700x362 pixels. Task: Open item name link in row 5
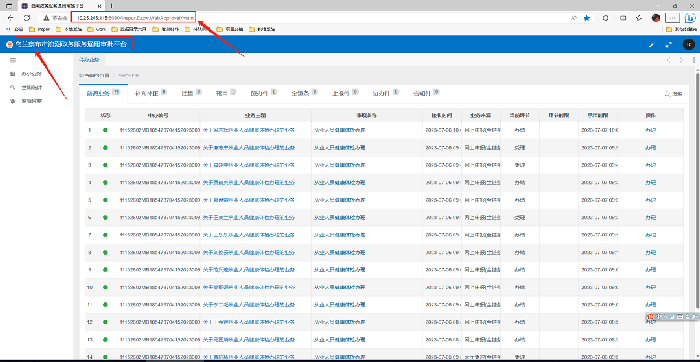click(x=340, y=200)
